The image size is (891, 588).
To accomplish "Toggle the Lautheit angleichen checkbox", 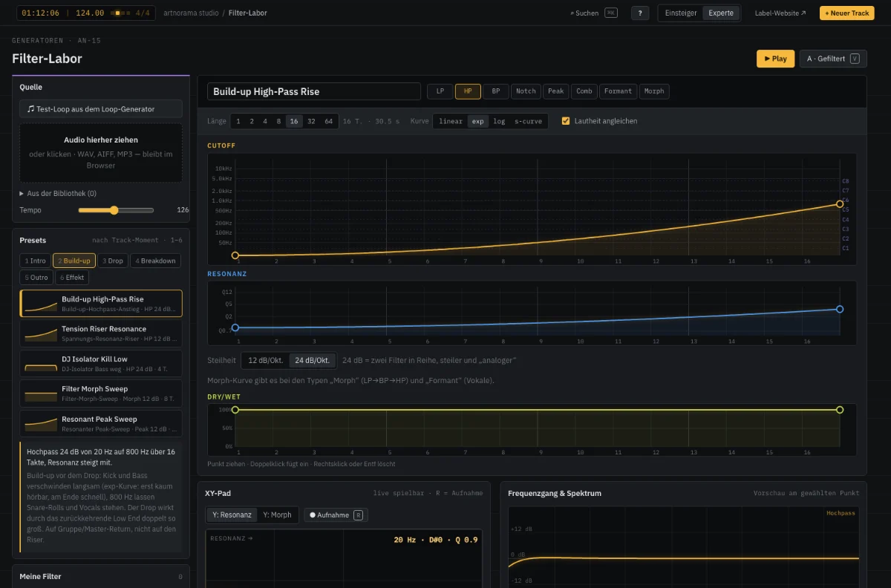I will click(x=566, y=121).
